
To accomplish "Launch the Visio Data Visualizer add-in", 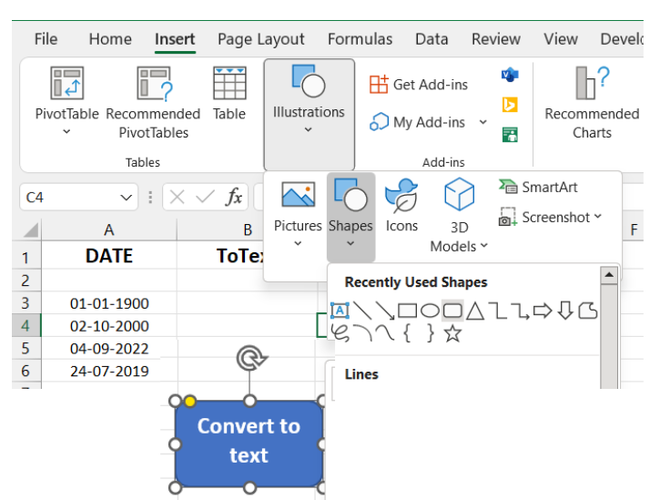I will click(510, 76).
